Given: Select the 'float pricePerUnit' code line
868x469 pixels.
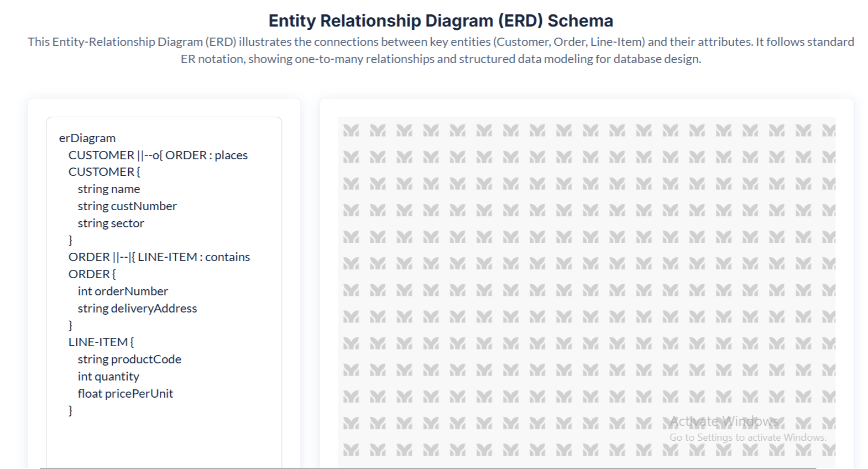Looking at the screenshot, I should (x=126, y=394).
